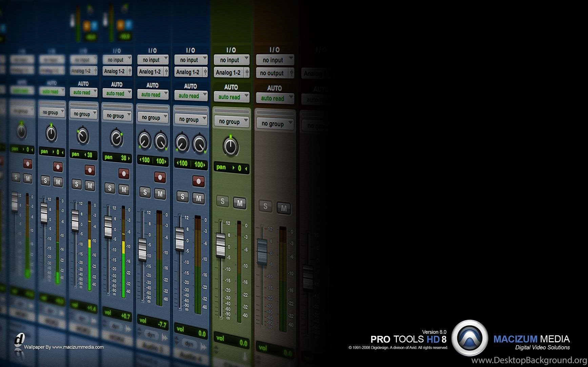
Task: Record-enable the track showing vol +0.7
Action: [124, 174]
